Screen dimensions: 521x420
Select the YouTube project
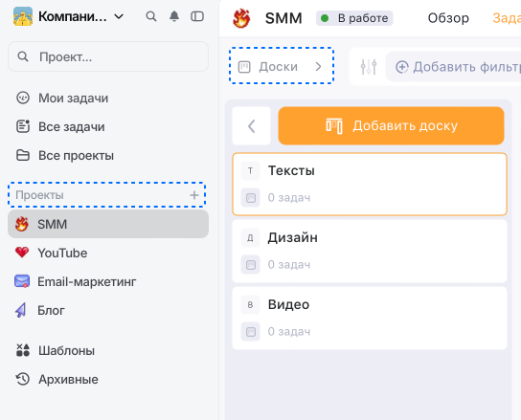(108, 253)
